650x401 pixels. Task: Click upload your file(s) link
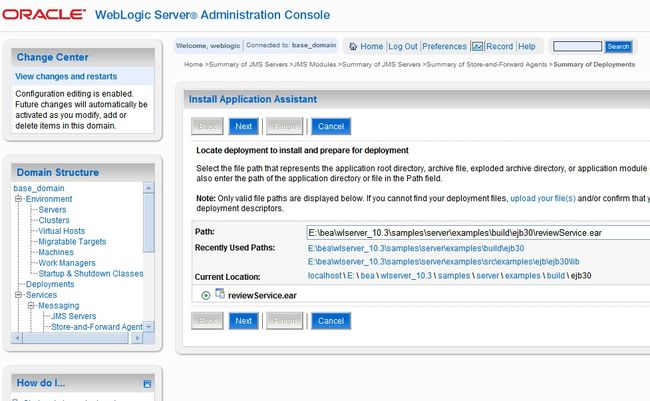point(543,198)
